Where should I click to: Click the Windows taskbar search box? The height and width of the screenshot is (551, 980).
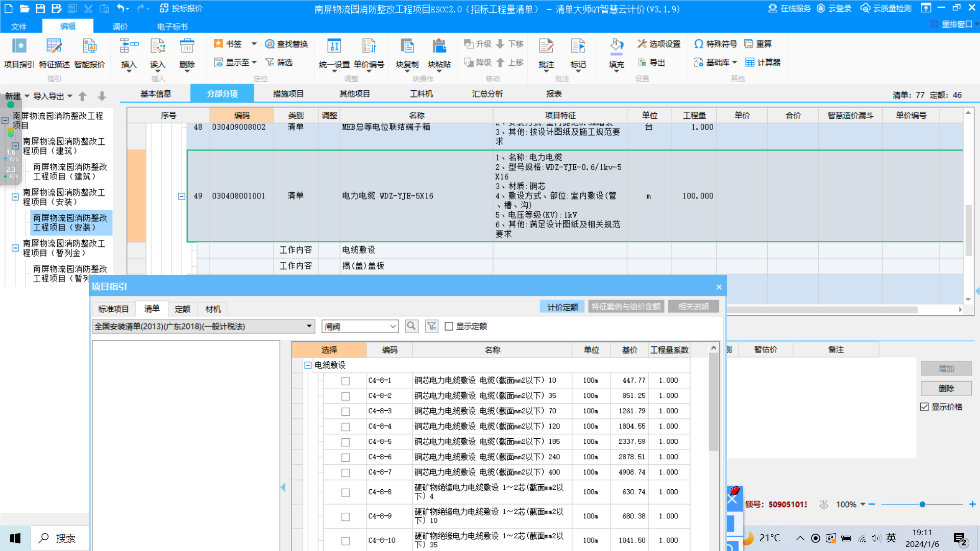[x=60, y=538]
